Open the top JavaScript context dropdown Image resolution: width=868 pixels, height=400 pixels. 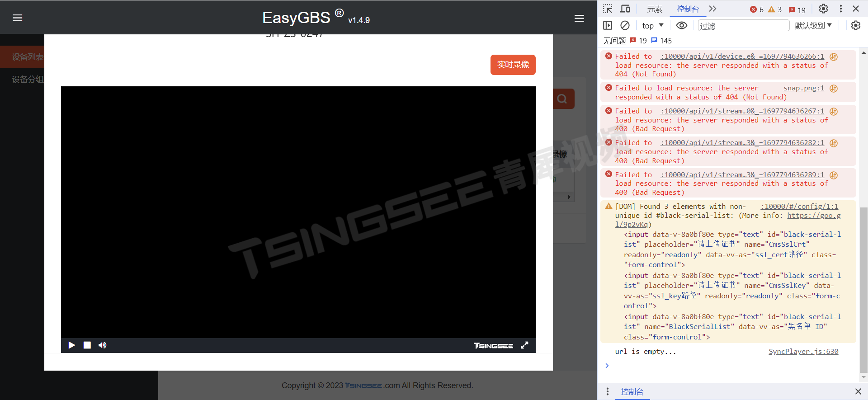653,26
